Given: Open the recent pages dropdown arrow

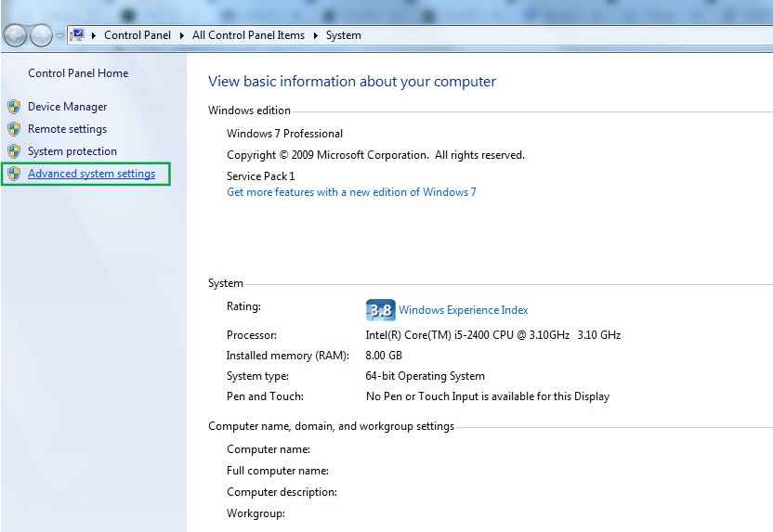Looking at the screenshot, I should pos(59,35).
